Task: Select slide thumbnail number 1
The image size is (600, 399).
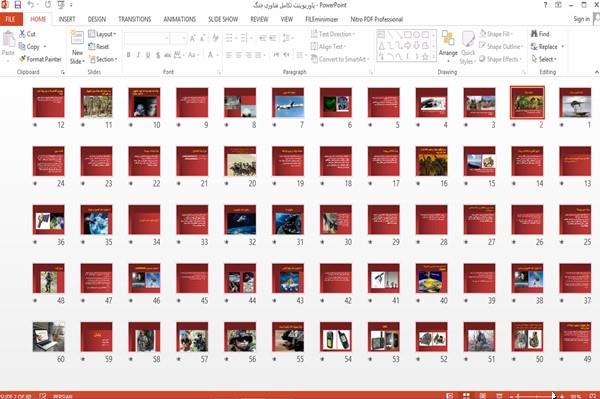Action: [x=575, y=103]
